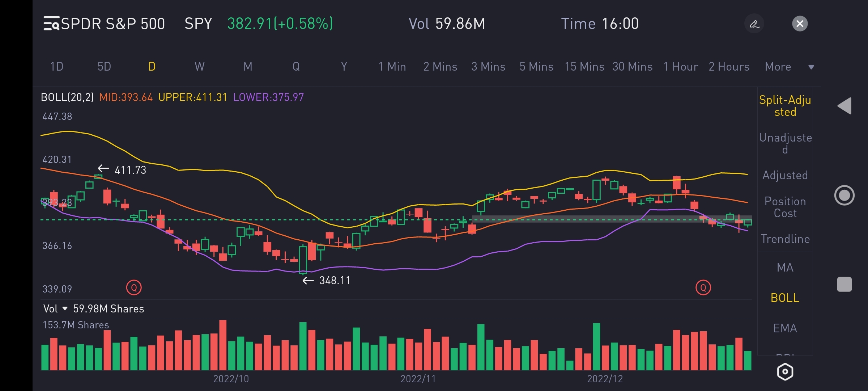The height and width of the screenshot is (391, 868).
Task: Select Unadjusted price mode
Action: [785, 143]
